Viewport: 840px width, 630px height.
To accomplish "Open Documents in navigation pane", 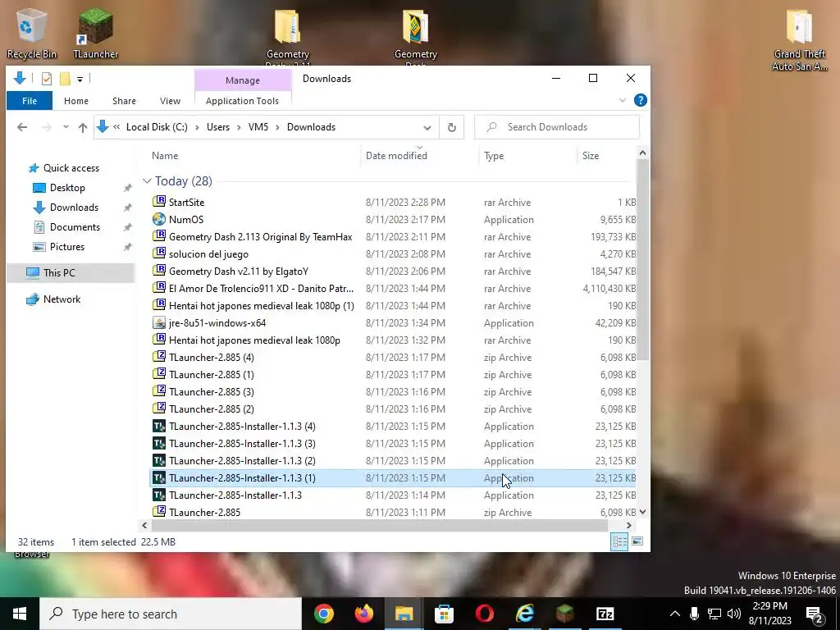I will (x=75, y=227).
